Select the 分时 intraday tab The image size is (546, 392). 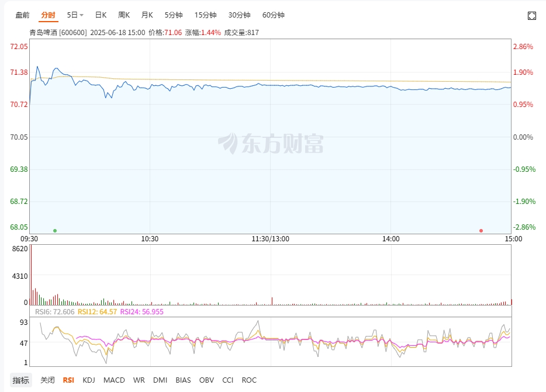[x=48, y=15]
